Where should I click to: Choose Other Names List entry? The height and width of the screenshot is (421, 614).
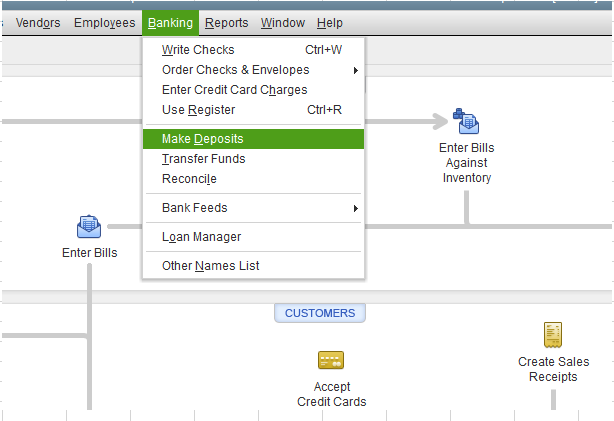210,266
